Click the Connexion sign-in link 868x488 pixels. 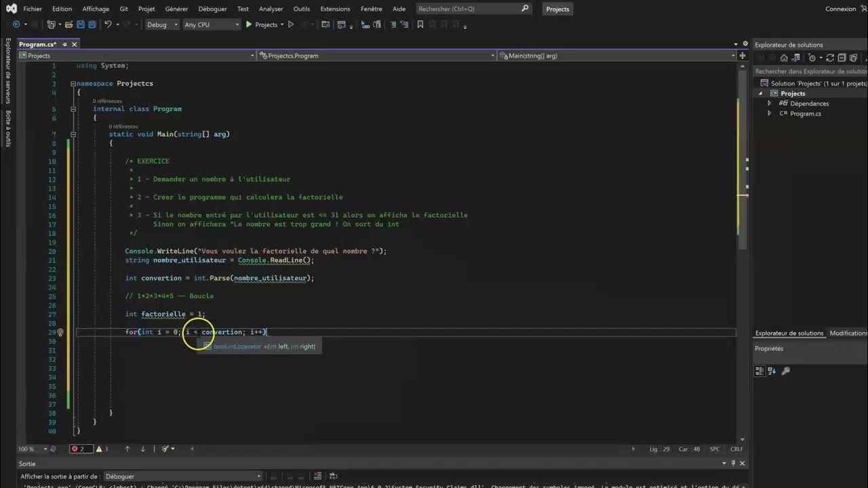[840, 9]
